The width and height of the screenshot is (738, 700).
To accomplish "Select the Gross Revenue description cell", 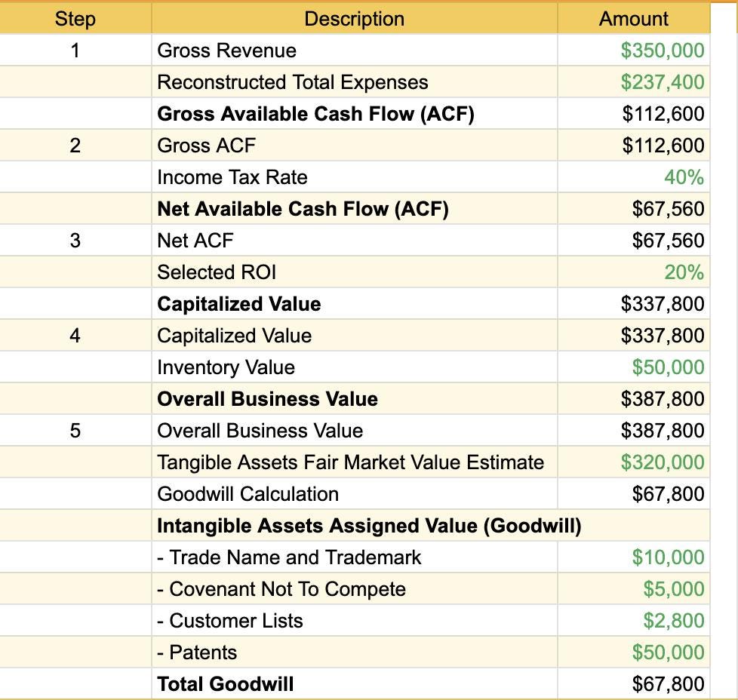I will [226, 51].
